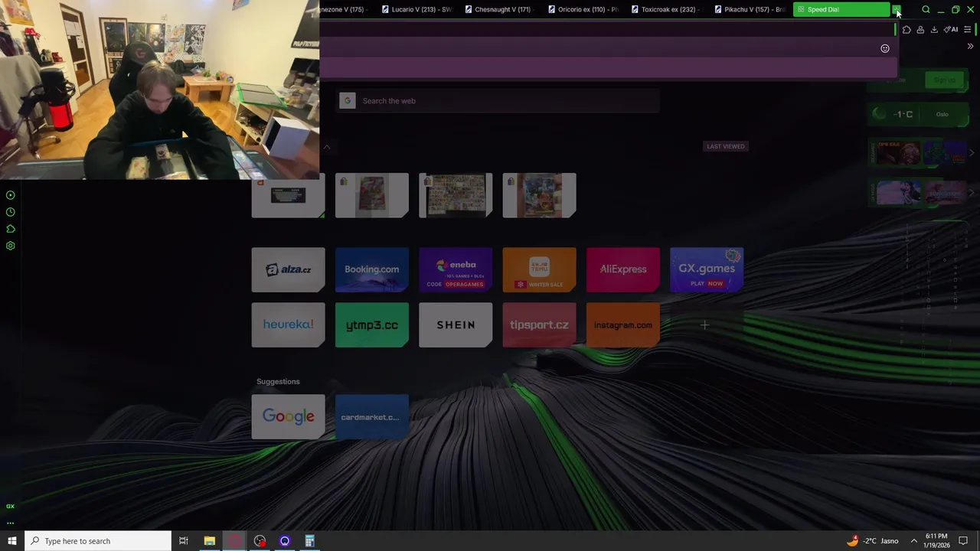Open the cardmarket suggestion tile
This screenshot has width=980, height=551.
[x=371, y=417]
